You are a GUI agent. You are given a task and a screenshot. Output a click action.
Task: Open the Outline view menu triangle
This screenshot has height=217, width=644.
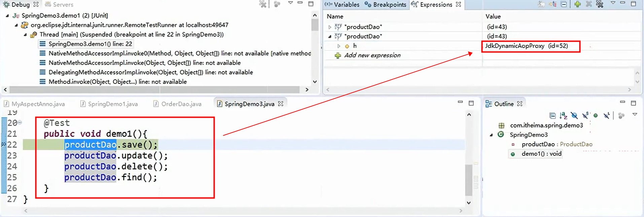coord(635,115)
